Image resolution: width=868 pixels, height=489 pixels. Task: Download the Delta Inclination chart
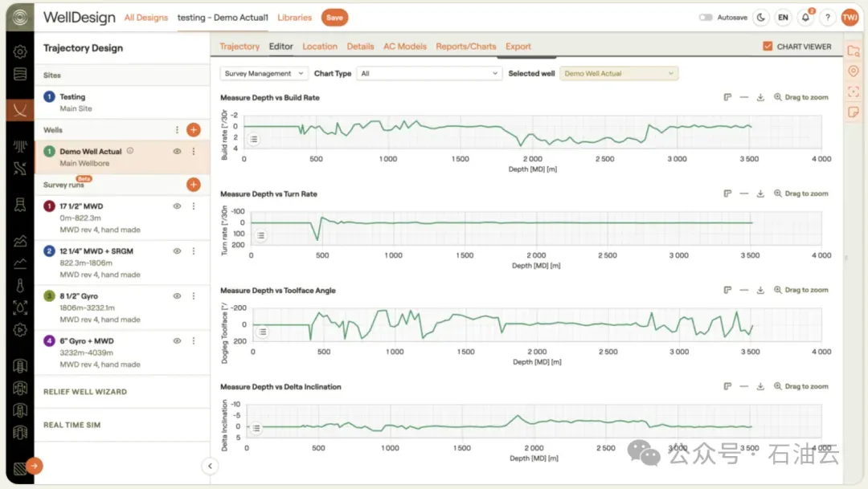[x=760, y=386]
